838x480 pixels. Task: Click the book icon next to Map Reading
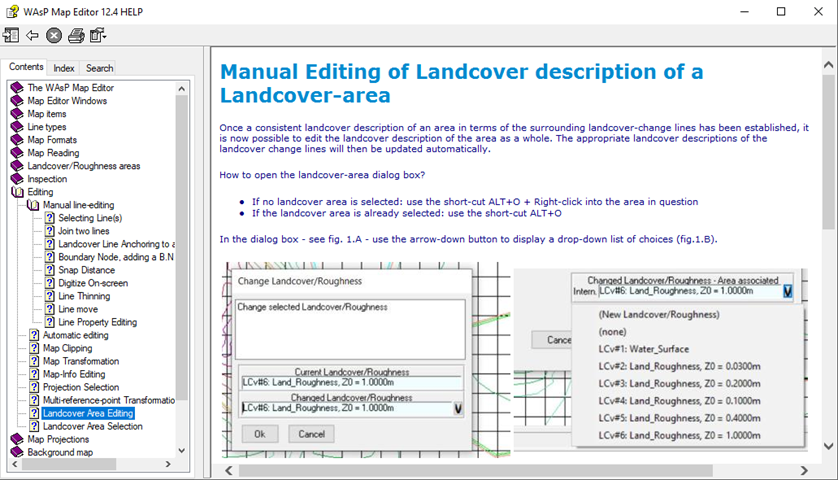tap(17, 153)
